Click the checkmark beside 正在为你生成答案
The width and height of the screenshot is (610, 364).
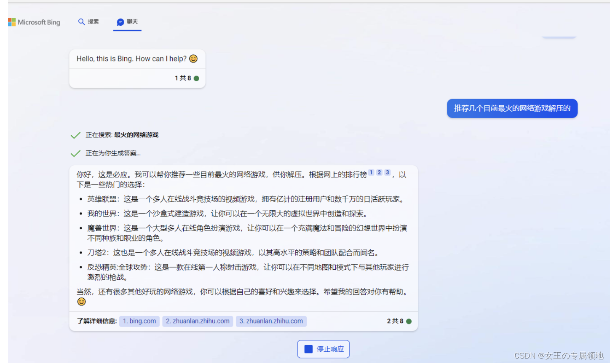(x=76, y=153)
